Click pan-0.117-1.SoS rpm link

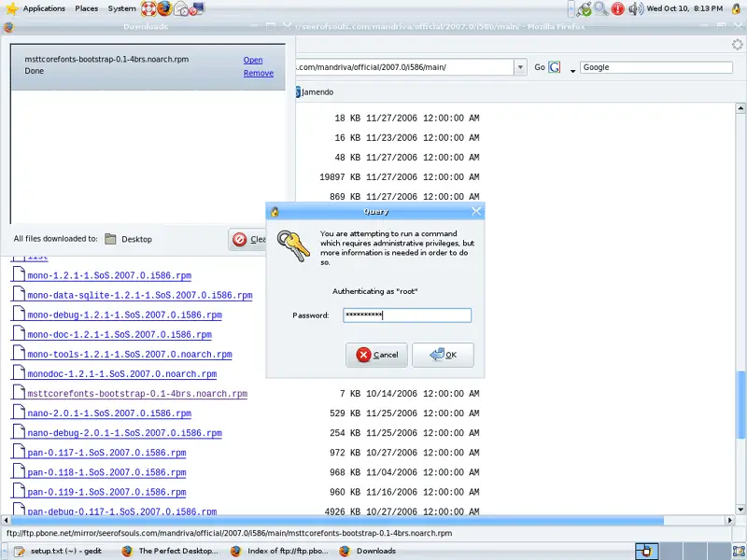click(x=106, y=453)
